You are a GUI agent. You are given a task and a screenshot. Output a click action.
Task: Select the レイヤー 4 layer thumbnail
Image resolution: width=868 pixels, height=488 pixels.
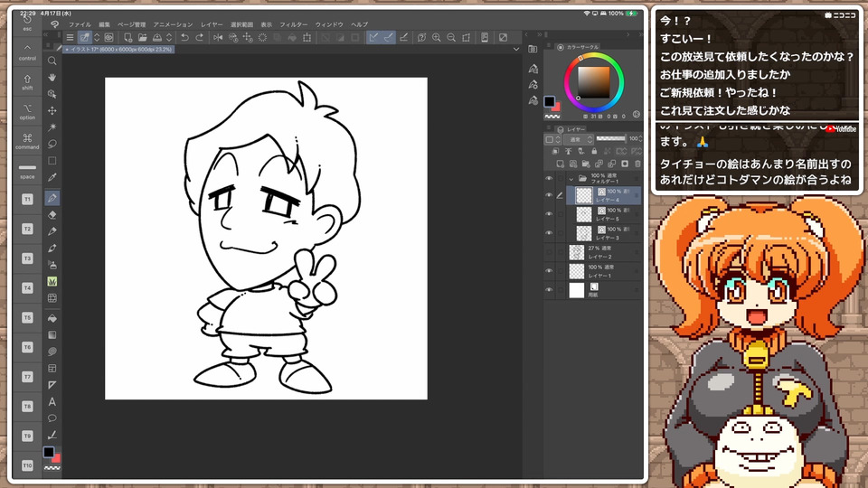pyautogui.click(x=584, y=195)
